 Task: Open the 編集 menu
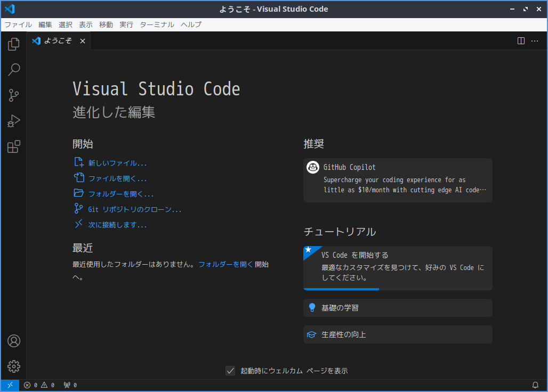tap(45, 24)
